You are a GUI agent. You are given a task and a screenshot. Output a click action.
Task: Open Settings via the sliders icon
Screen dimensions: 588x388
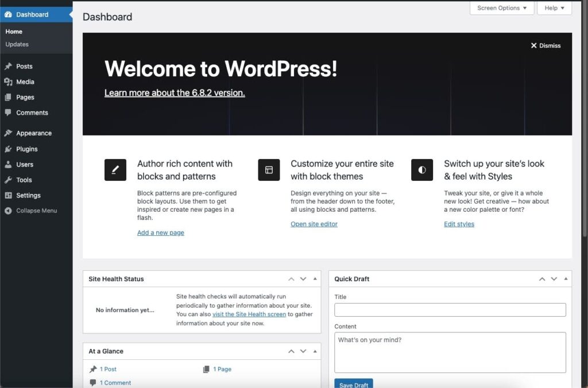point(7,195)
